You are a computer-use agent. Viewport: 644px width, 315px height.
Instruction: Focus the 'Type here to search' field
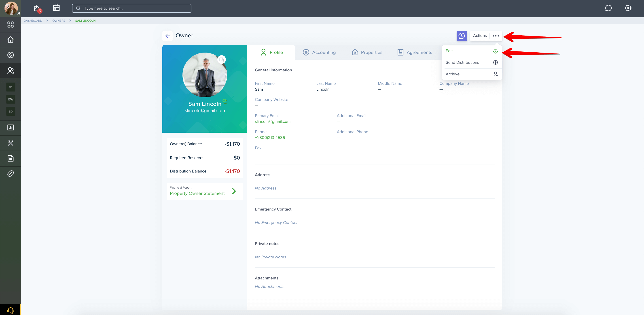131,8
